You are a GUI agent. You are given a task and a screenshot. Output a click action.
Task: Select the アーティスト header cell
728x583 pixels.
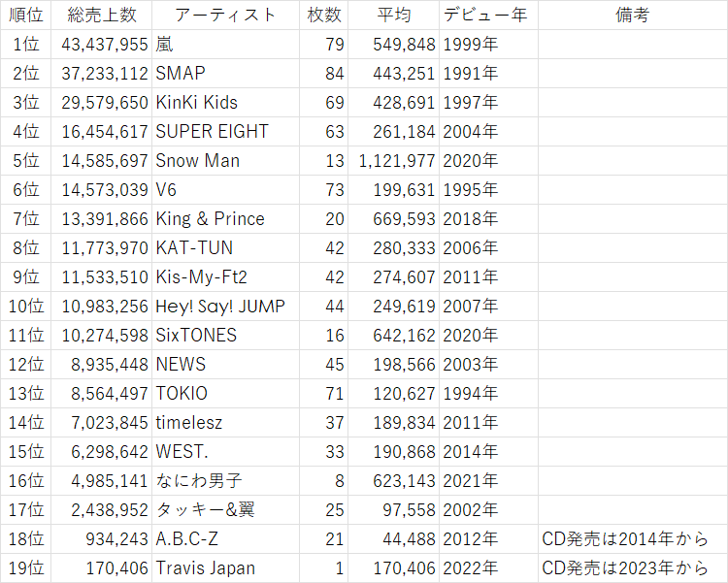coord(225,15)
